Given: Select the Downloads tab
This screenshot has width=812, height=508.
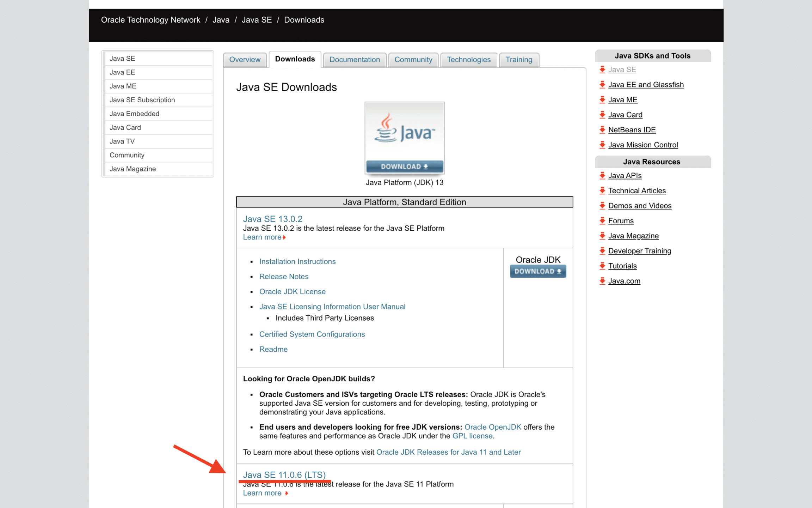Looking at the screenshot, I should pos(295,59).
